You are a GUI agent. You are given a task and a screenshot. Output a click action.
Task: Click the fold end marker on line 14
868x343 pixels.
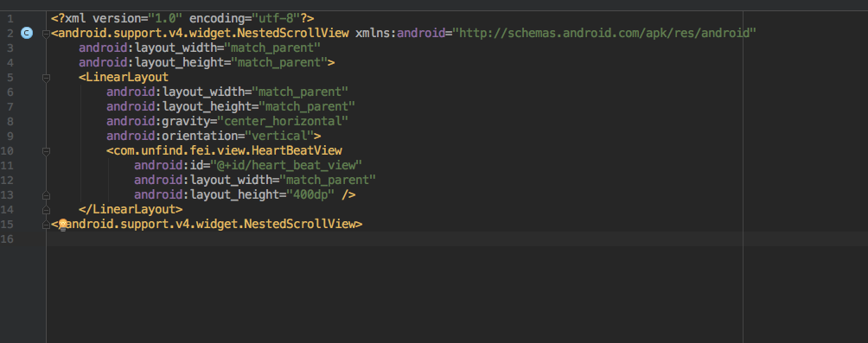click(46, 210)
